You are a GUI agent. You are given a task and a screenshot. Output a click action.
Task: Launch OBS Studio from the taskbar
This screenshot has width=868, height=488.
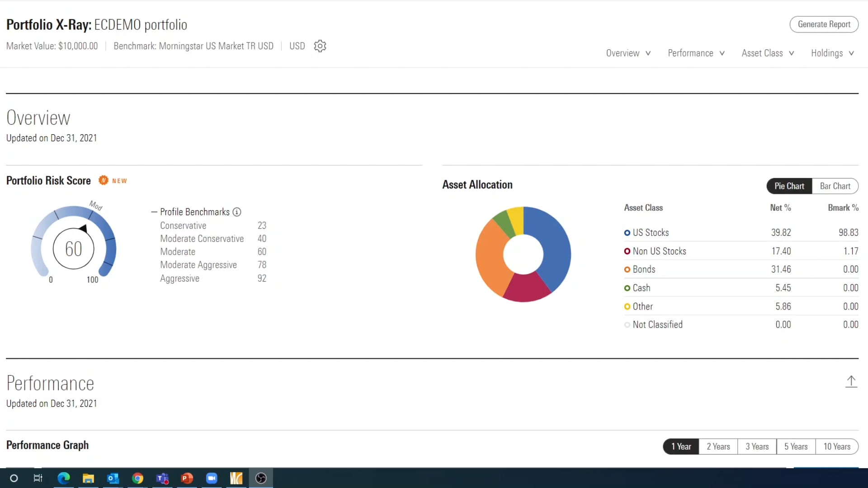coord(260,478)
